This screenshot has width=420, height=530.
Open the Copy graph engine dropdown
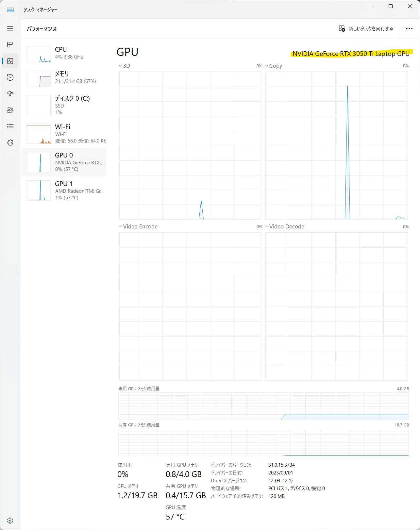pos(274,66)
